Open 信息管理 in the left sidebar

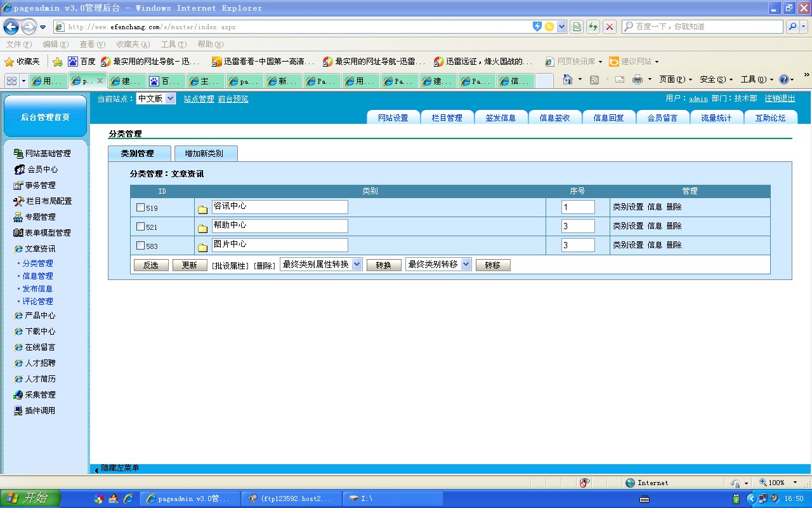coord(37,276)
